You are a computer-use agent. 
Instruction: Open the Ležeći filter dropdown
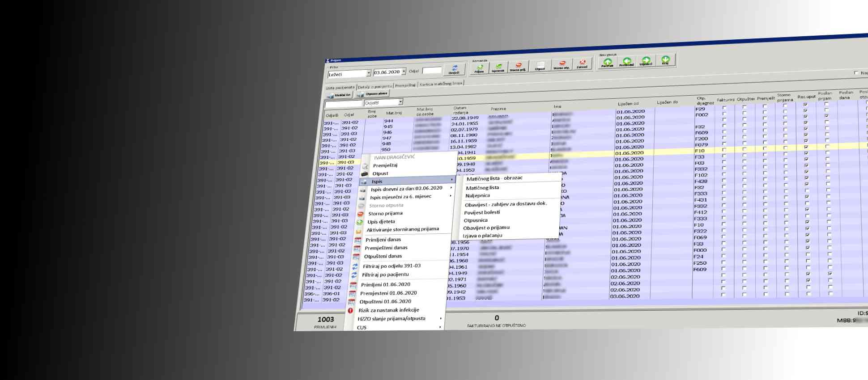coord(369,73)
